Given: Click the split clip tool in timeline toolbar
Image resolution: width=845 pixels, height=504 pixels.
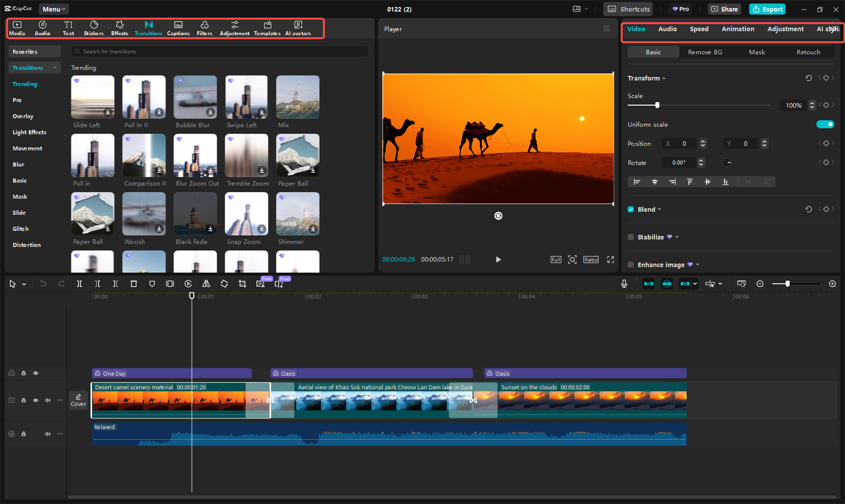Looking at the screenshot, I should (79, 284).
